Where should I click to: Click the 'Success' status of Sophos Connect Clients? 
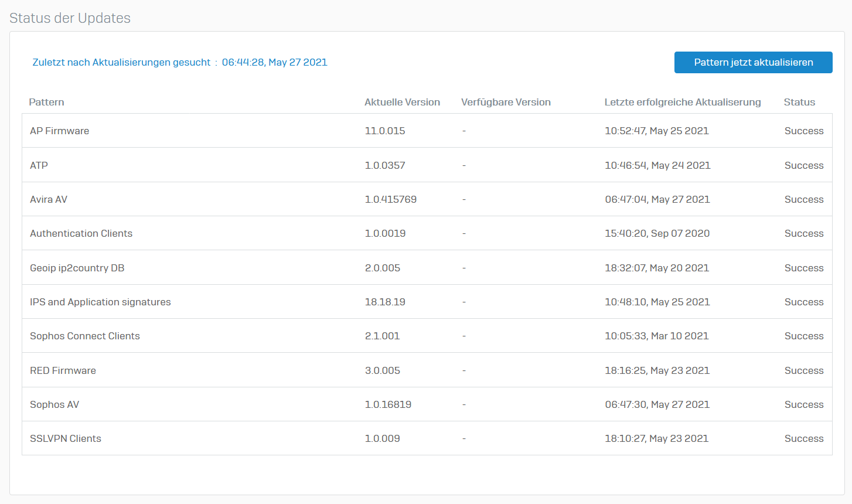pyautogui.click(x=804, y=336)
